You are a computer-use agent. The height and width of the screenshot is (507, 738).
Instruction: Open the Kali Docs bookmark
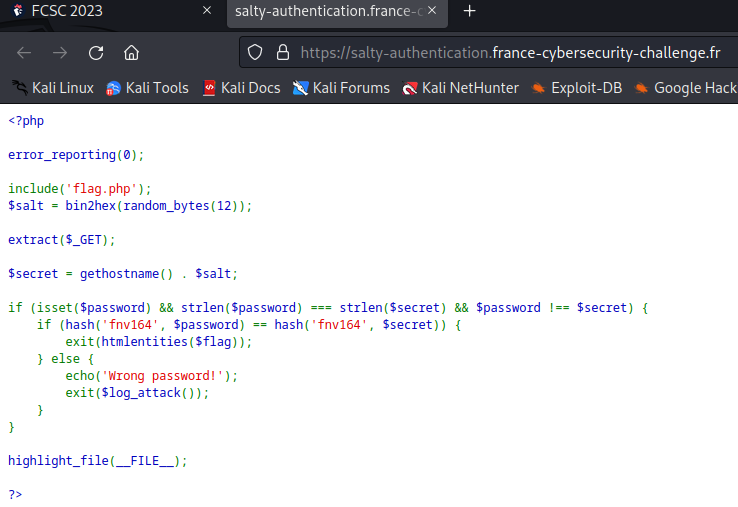(x=241, y=88)
